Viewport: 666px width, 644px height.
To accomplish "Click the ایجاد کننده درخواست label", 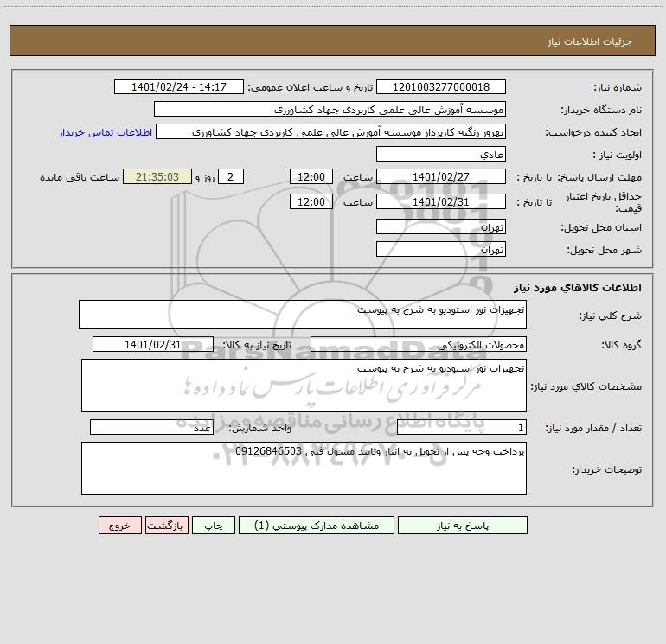I will (593, 132).
